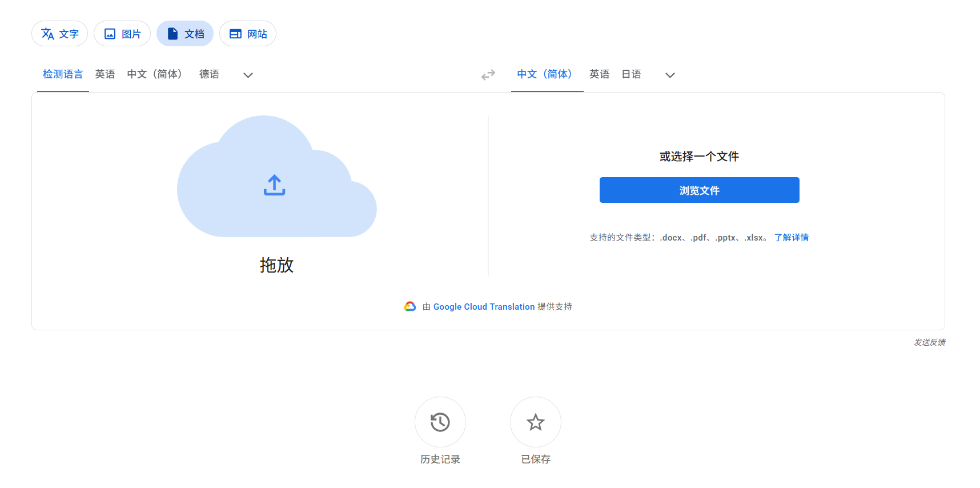Click the 发送反馈 send feedback link

point(930,342)
